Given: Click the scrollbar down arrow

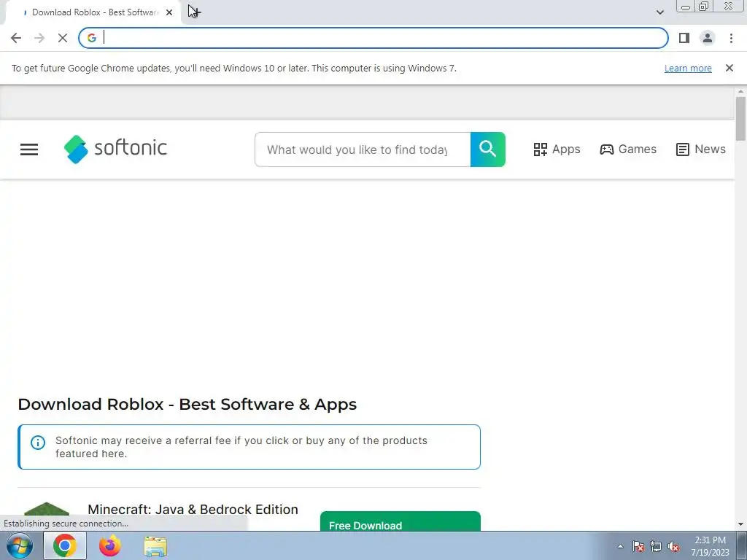Looking at the screenshot, I should 740,525.
